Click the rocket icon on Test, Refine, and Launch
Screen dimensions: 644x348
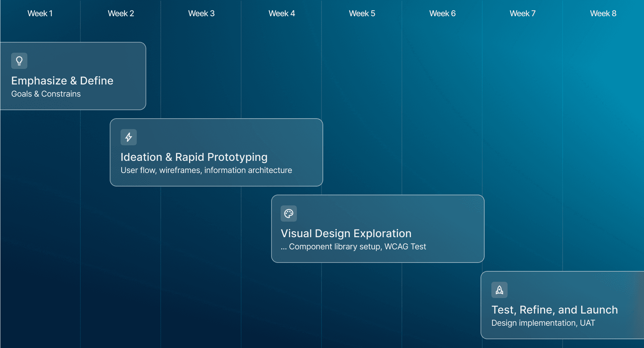click(499, 290)
